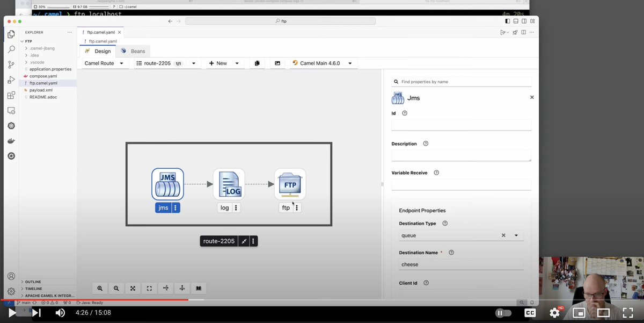Open application.properties in the explorer
The height and width of the screenshot is (323, 644).
coord(50,69)
